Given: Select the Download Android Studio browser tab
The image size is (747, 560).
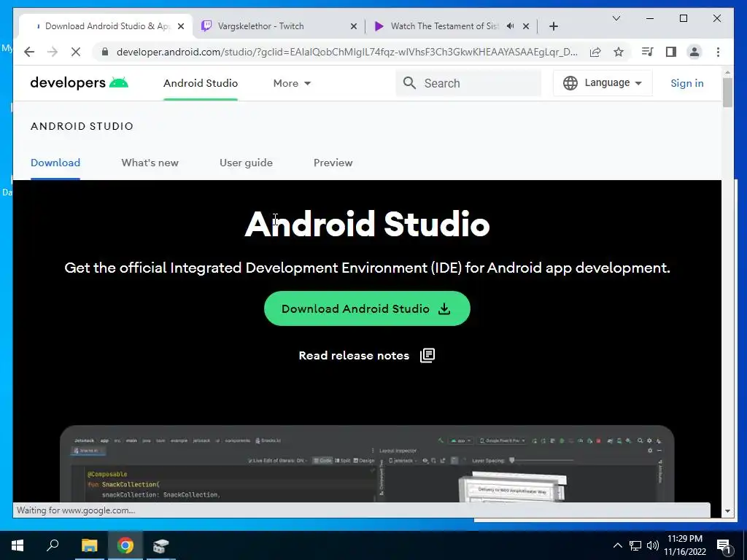Looking at the screenshot, I should click(106, 26).
